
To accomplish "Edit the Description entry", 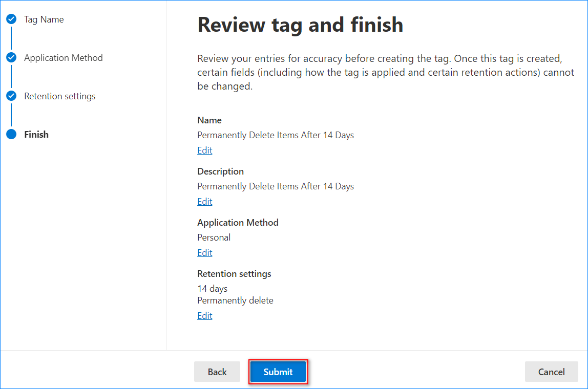I will (x=205, y=202).
